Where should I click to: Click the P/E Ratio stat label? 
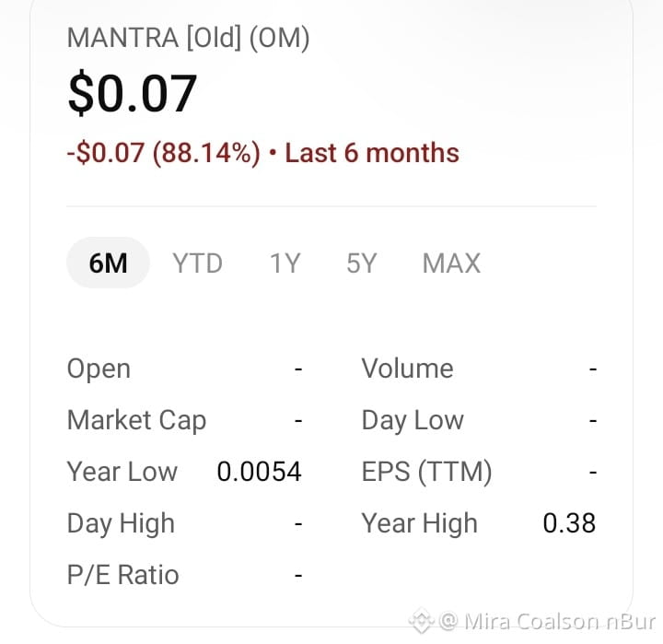123,575
